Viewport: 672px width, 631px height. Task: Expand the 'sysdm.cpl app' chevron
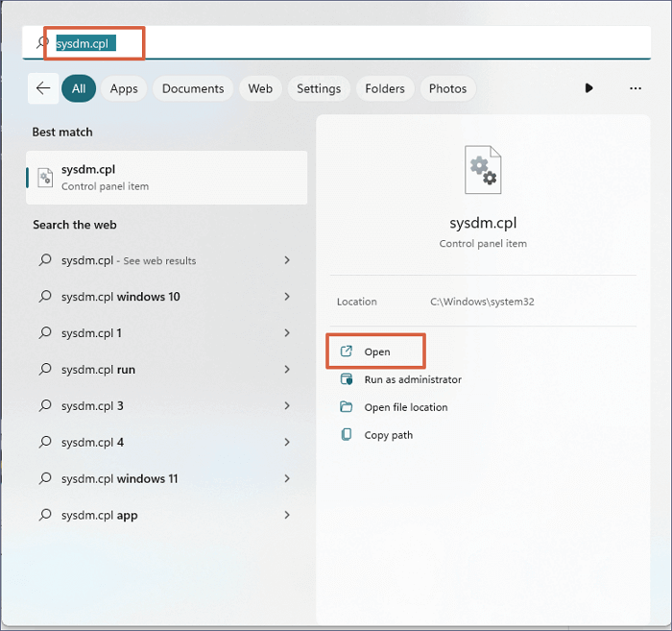[x=287, y=515]
